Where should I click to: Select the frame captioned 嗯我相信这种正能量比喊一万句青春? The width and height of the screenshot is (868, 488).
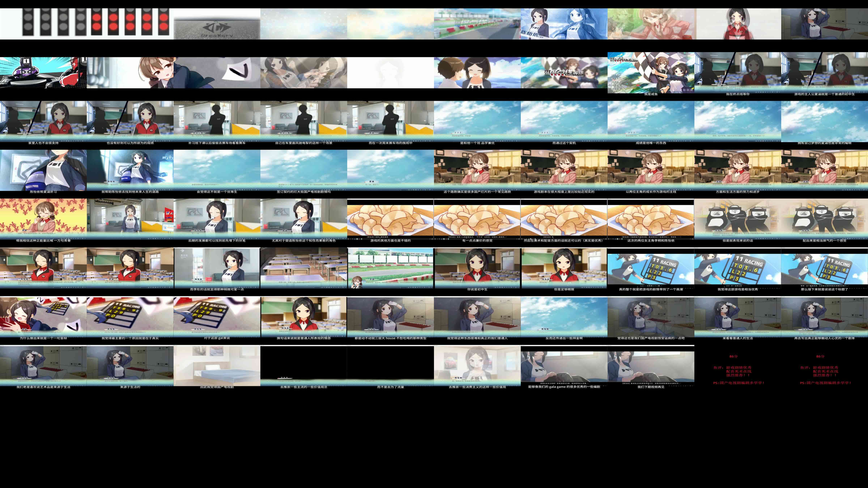(43, 219)
